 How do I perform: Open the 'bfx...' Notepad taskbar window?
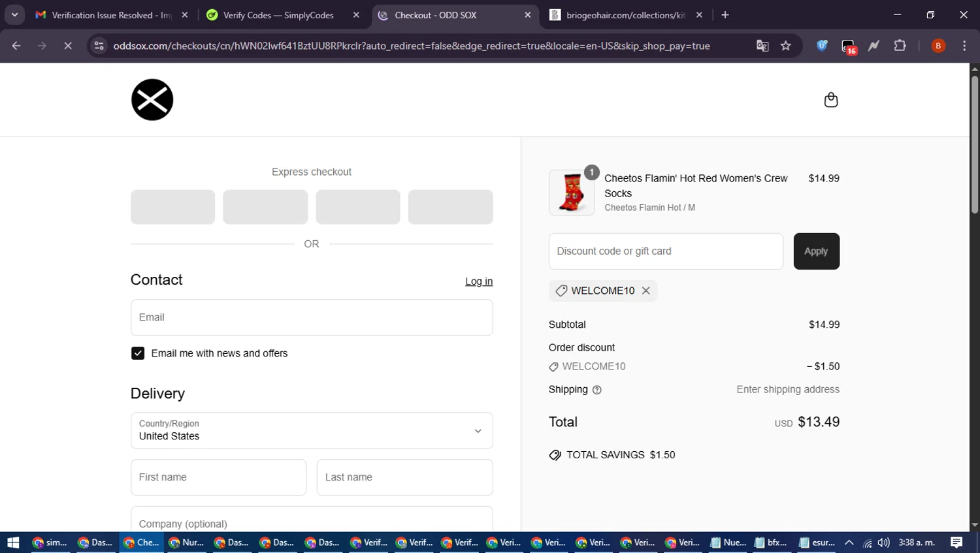point(771,543)
